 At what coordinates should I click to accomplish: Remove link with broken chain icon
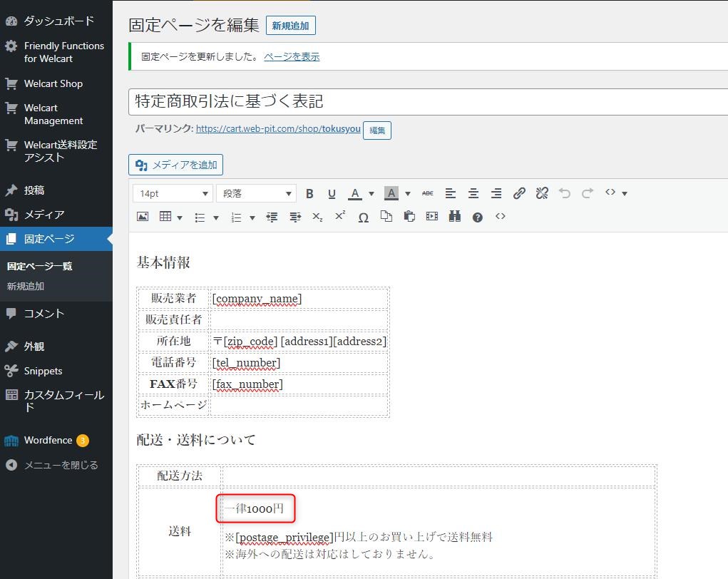[542, 193]
